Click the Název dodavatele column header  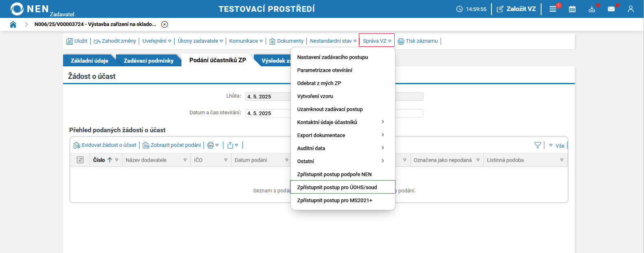[146, 160]
